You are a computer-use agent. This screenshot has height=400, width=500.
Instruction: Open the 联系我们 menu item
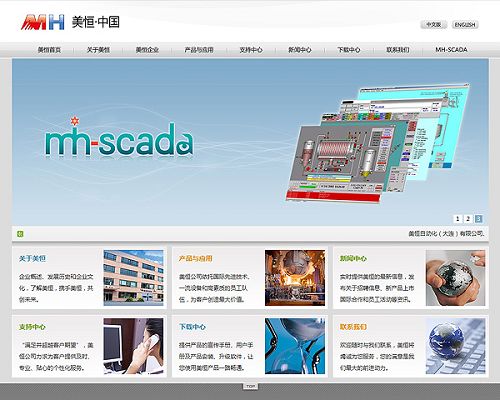coord(398,50)
